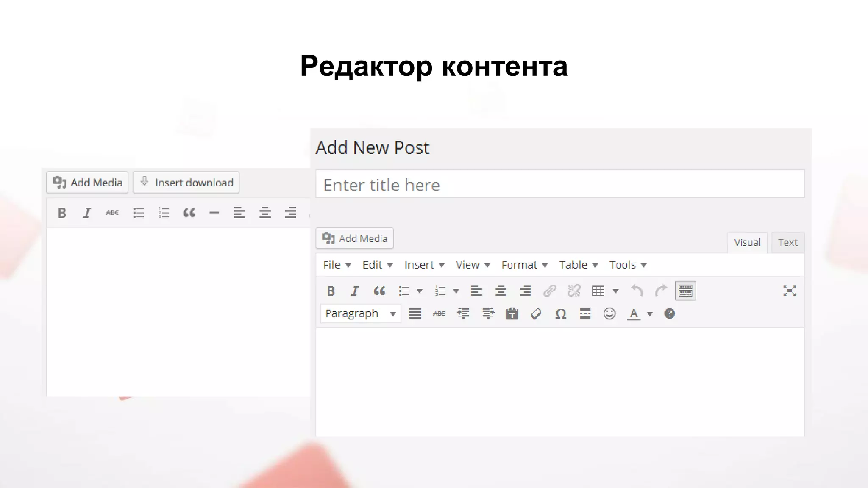868x488 pixels.
Task: Click Bold icon in the left editor toolbar
Action: (x=62, y=213)
